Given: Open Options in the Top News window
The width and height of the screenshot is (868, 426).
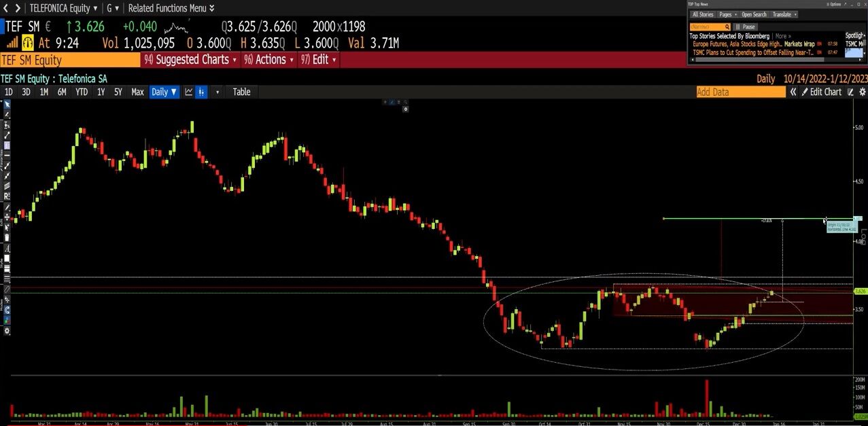Looking at the screenshot, I should point(833,4).
